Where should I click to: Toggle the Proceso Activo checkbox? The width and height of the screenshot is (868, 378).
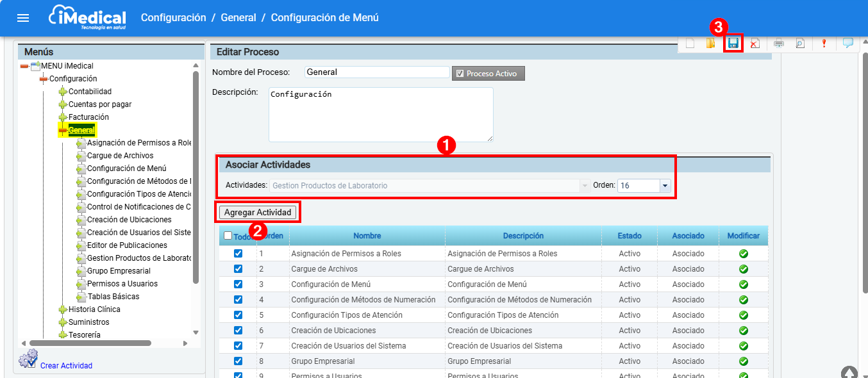(460, 74)
